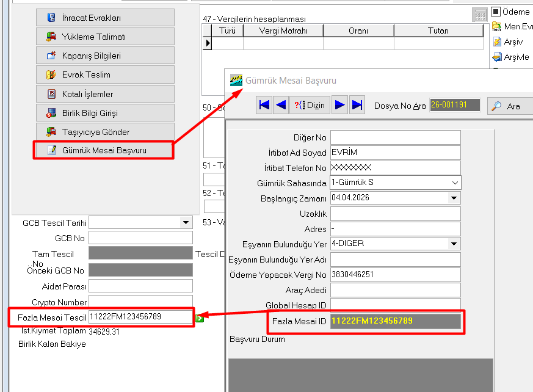This screenshot has height=392, width=533.
Task: Expand Eşyanın Bulunduğu Yer dropdown
Action: coord(454,244)
